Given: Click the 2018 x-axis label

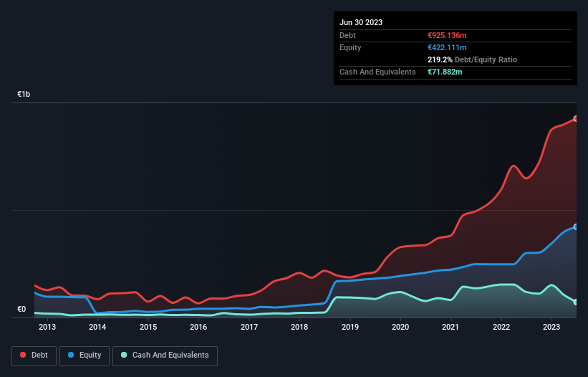Looking at the screenshot, I should pos(299,327).
